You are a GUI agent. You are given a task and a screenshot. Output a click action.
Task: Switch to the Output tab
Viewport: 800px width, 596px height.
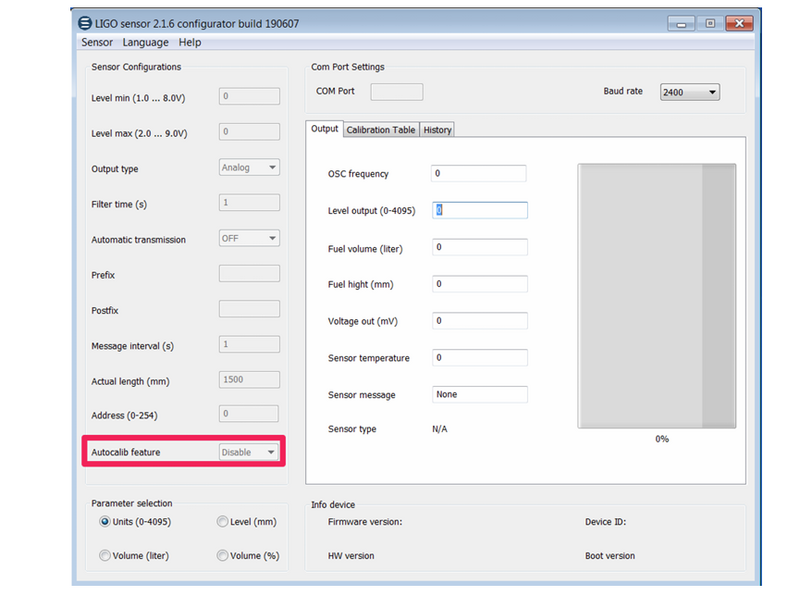point(324,129)
